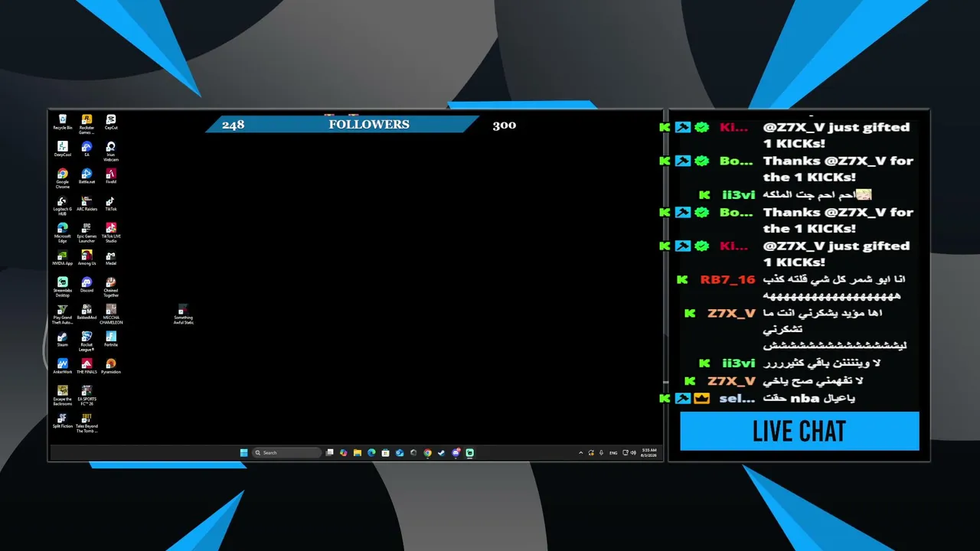980x551 pixels.
Task: Open Task View on the taskbar
Action: (330, 453)
